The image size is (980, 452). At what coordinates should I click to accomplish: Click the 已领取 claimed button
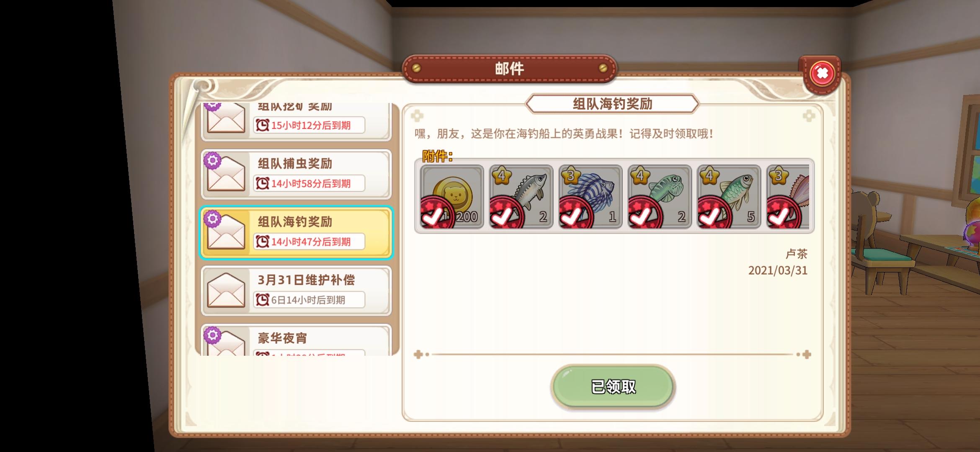613,386
